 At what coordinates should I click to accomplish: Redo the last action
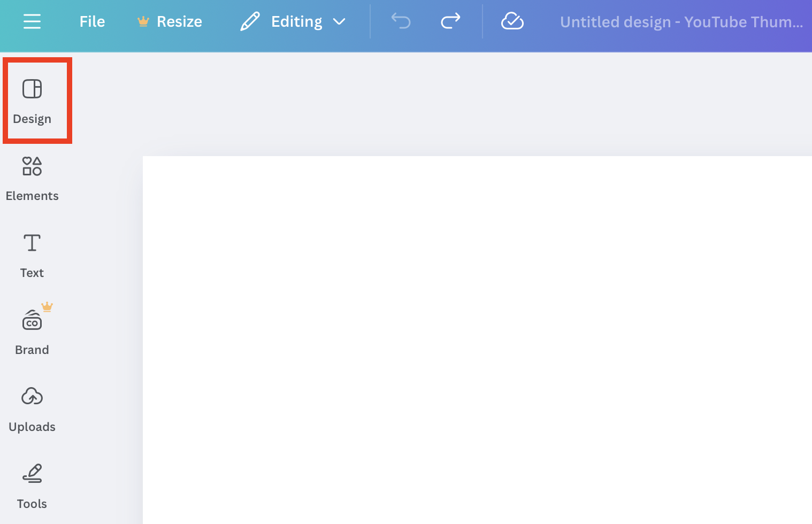(x=450, y=21)
